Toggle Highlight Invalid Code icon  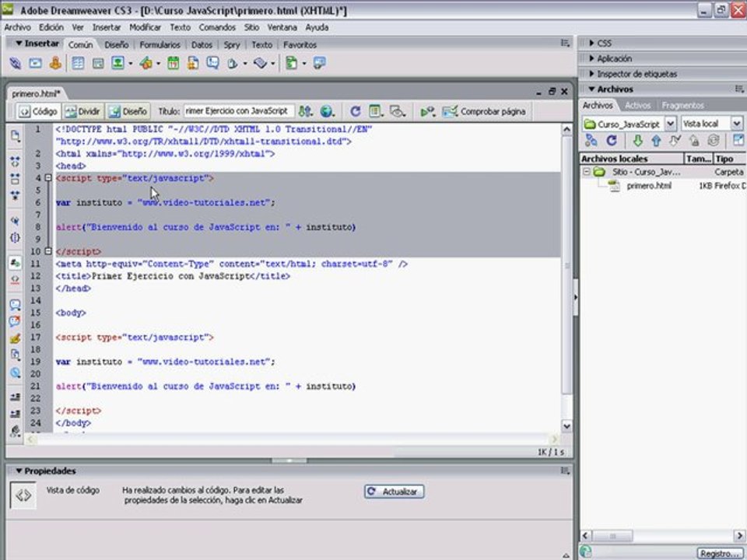(16, 279)
